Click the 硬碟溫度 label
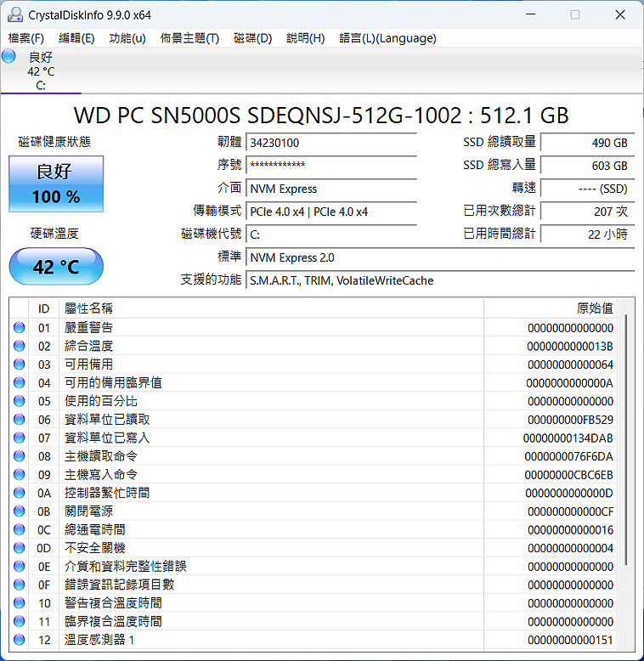The image size is (644, 661). pos(54,233)
